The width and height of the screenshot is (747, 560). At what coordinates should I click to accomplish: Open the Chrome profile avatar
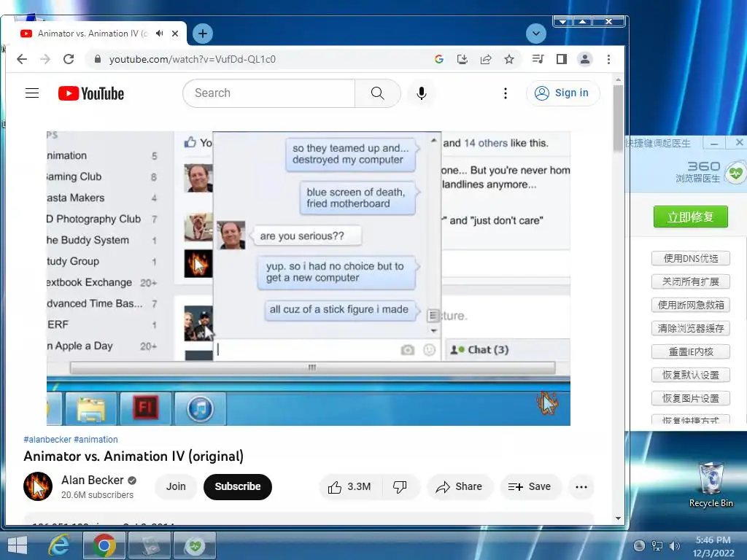pos(584,59)
